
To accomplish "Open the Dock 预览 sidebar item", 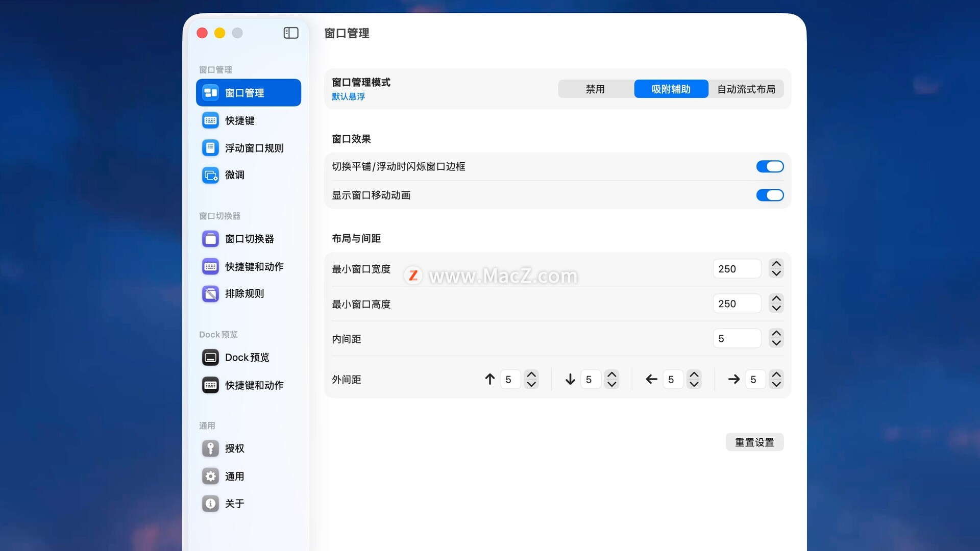I will pyautogui.click(x=249, y=358).
